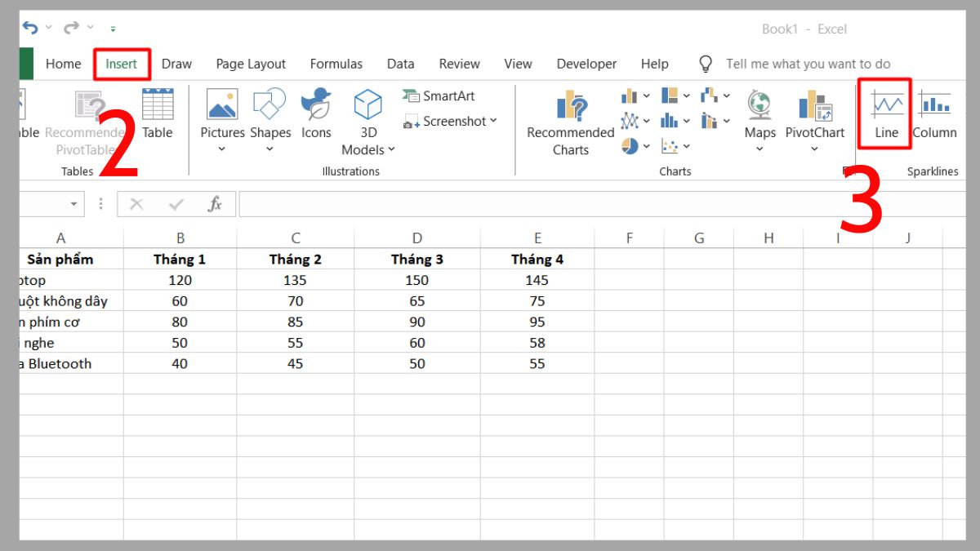Select cell B2 containing 120

[x=180, y=280]
